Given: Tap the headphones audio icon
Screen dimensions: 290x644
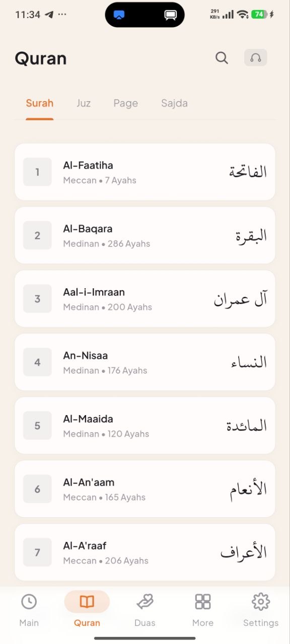Looking at the screenshot, I should tap(256, 58).
